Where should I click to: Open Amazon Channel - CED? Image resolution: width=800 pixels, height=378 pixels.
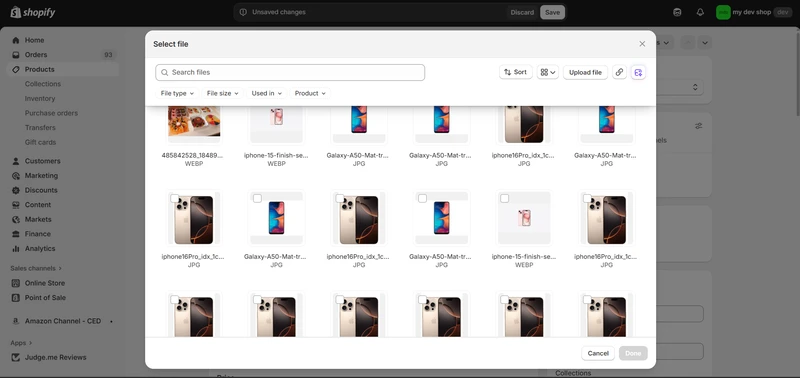pyautogui.click(x=63, y=321)
